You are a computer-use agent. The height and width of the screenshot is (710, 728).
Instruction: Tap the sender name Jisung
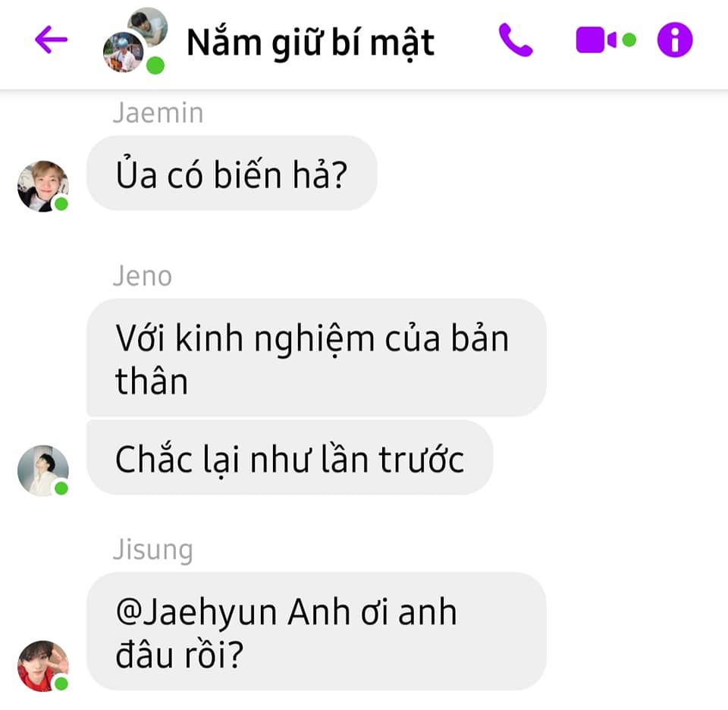point(153,550)
